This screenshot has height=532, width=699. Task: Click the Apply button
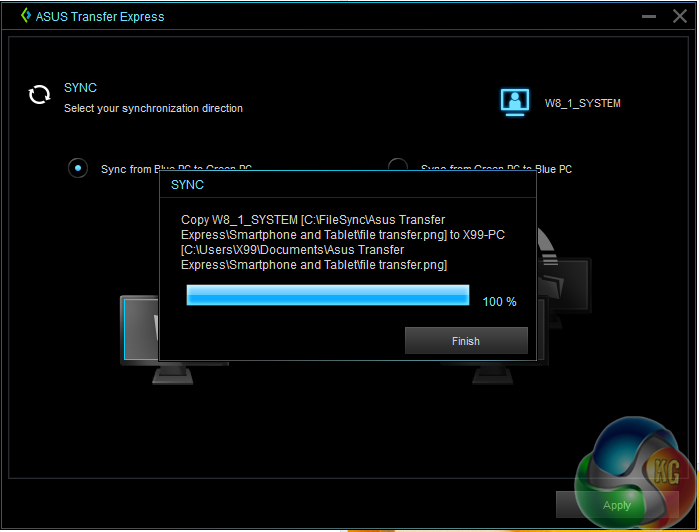[x=617, y=505]
